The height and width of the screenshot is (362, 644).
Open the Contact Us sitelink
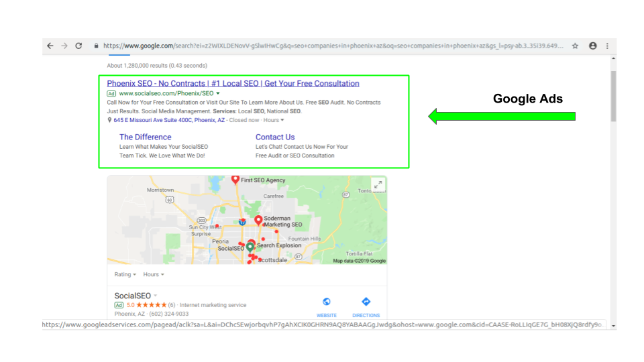[275, 137]
